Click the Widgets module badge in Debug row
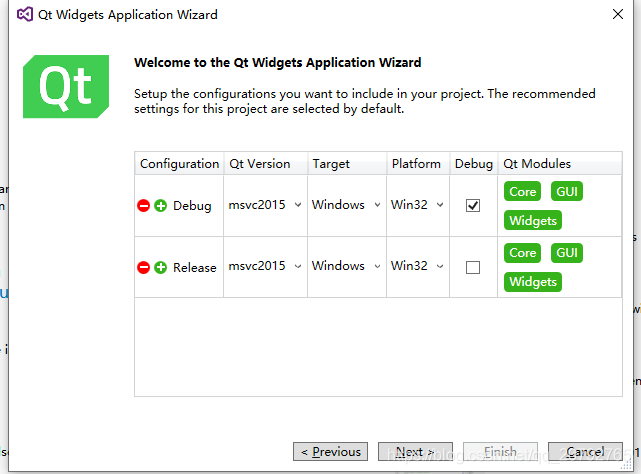641x474 pixels. 533,220
